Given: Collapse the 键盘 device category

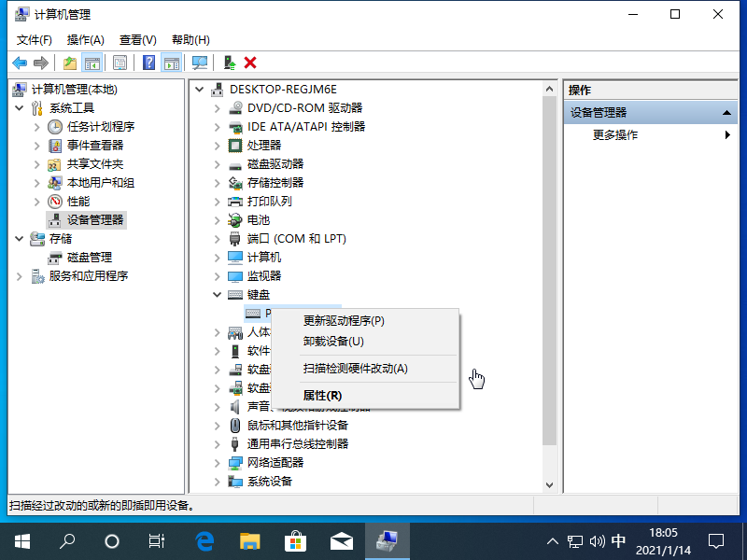Looking at the screenshot, I should point(218,294).
